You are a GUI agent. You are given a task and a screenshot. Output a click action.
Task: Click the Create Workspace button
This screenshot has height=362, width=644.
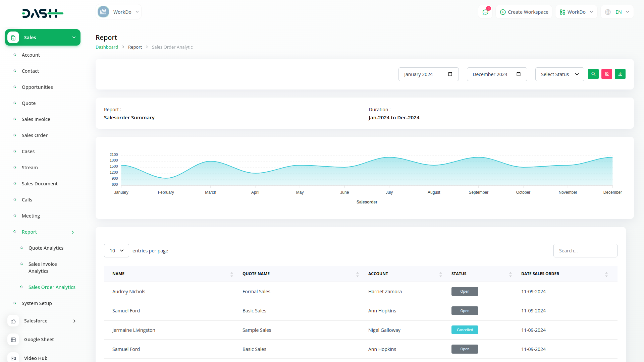point(524,12)
